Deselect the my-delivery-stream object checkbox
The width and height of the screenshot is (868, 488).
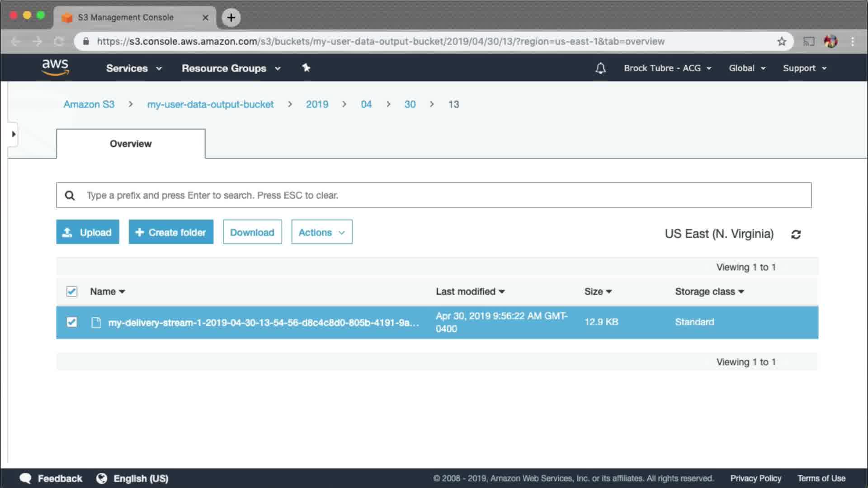pyautogui.click(x=71, y=322)
